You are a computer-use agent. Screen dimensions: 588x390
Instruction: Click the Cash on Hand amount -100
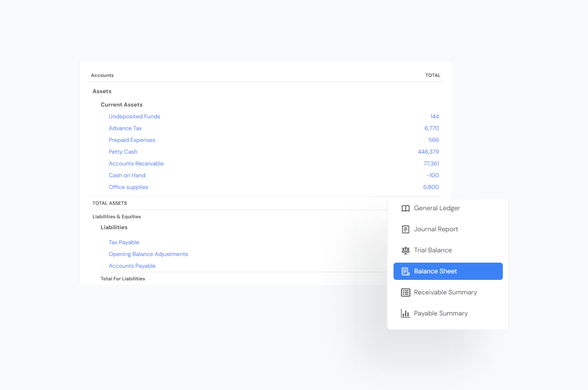432,175
